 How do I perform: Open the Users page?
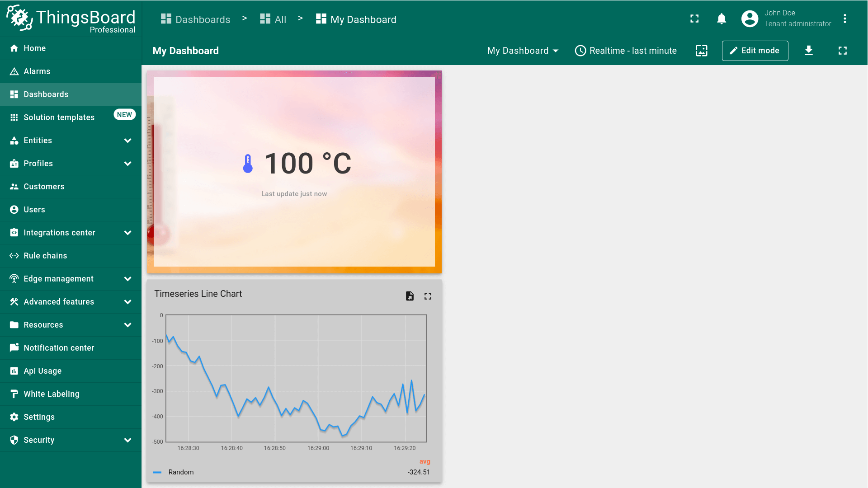click(x=71, y=210)
